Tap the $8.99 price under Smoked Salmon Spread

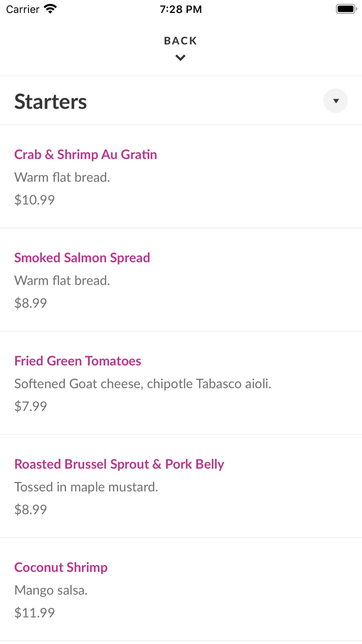pyautogui.click(x=31, y=303)
